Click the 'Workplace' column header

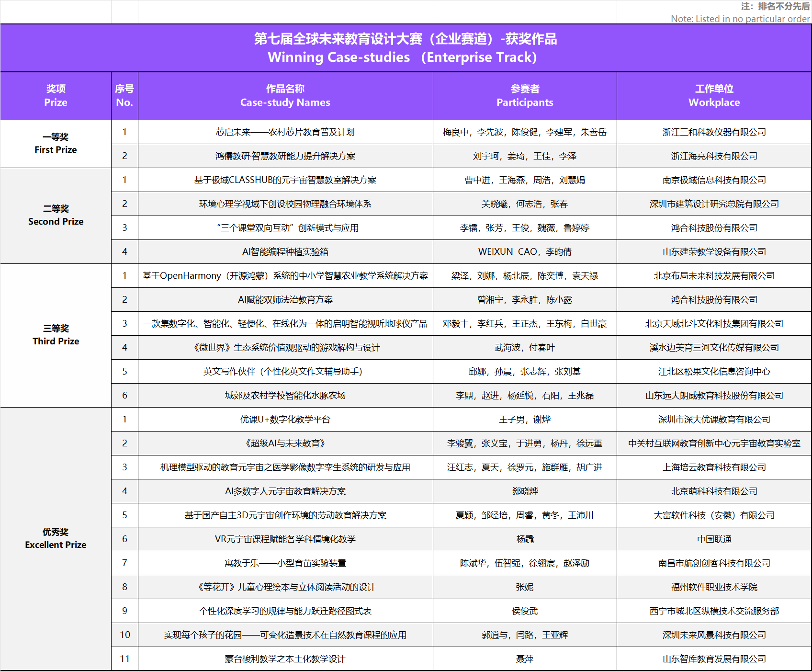(x=714, y=96)
